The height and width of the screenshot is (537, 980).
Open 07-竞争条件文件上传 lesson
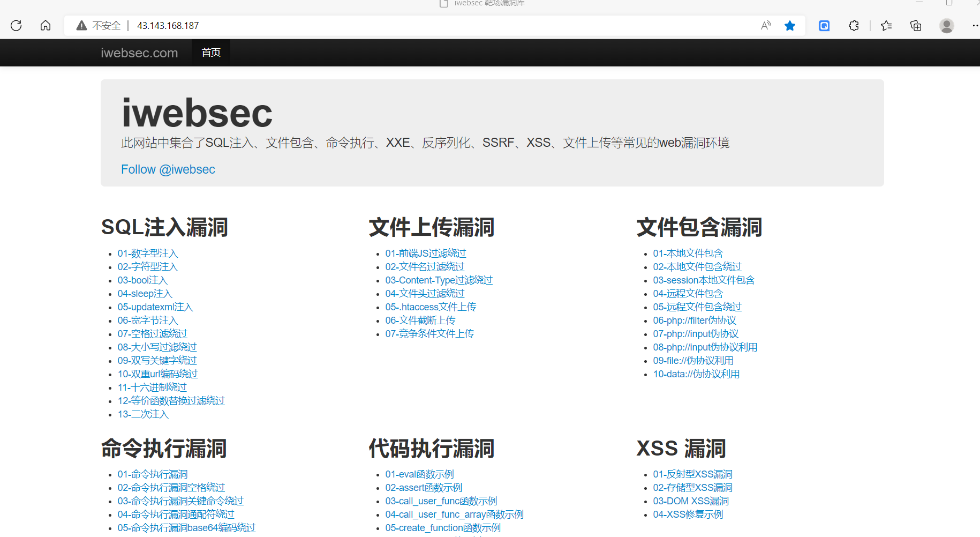(430, 334)
